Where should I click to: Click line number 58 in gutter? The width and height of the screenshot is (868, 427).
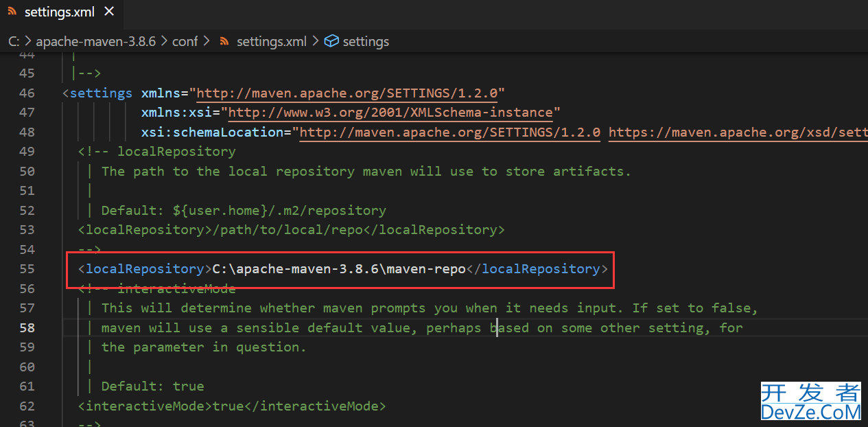27,327
